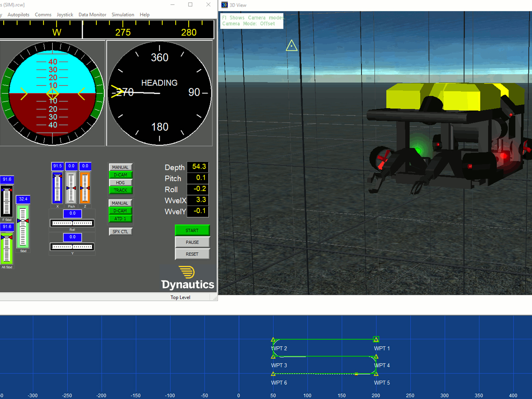Toggle the TRACK autopilot mode
Image resolution: width=532 pixels, height=399 pixels.
[121, 190]
